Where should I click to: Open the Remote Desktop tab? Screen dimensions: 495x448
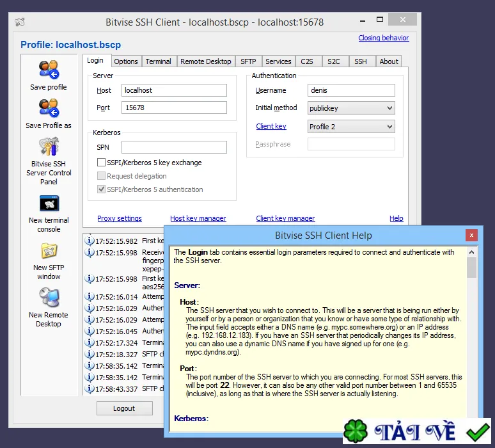[205, 61]
